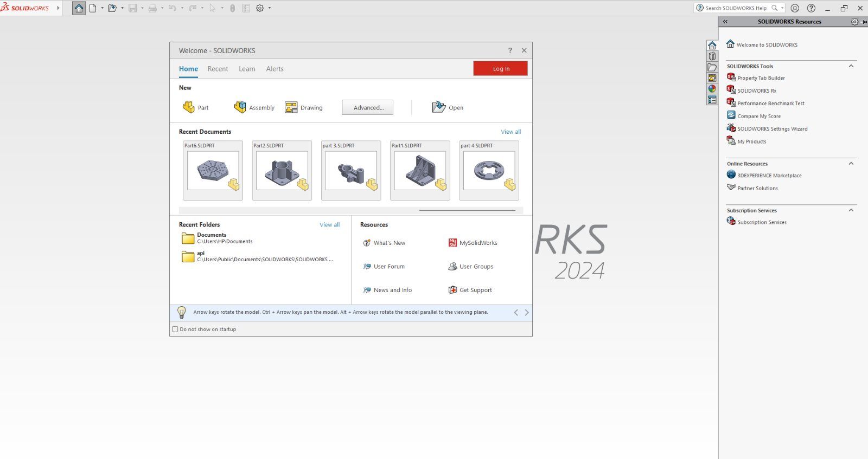Collapse the Subscription Services section

851,210
